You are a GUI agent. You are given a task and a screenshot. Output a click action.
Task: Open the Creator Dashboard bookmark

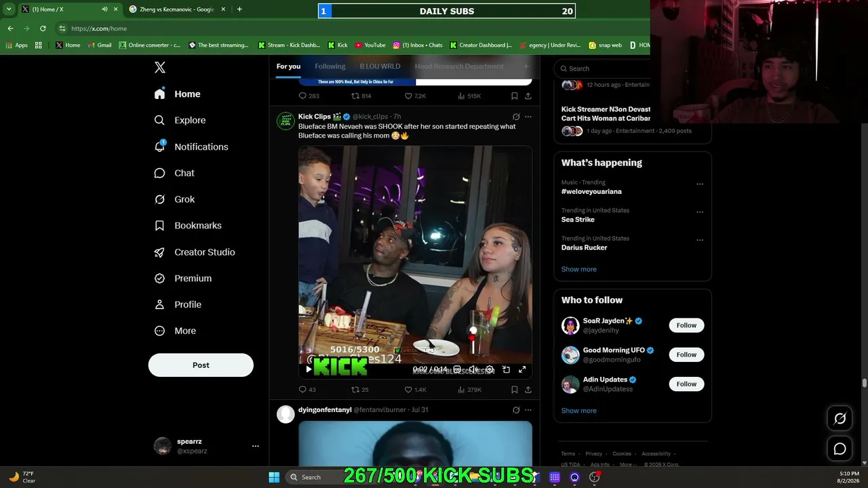click(x=480, y=45)
